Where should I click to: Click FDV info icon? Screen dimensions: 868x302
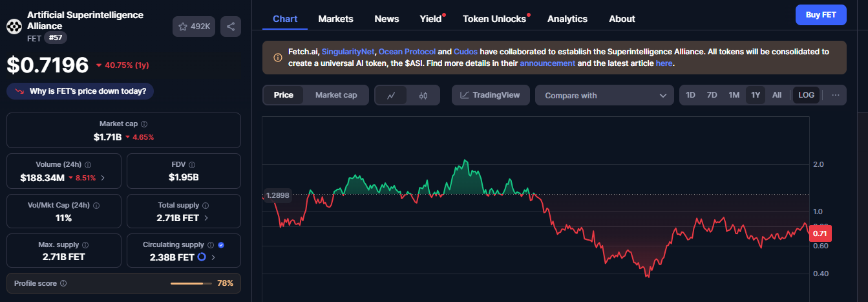point(193,165)
